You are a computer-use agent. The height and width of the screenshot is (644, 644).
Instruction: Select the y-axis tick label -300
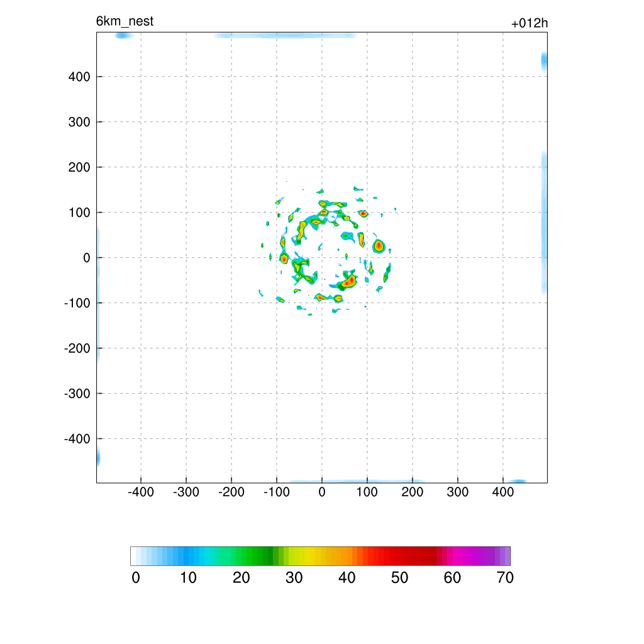click(x=77, y=394)
